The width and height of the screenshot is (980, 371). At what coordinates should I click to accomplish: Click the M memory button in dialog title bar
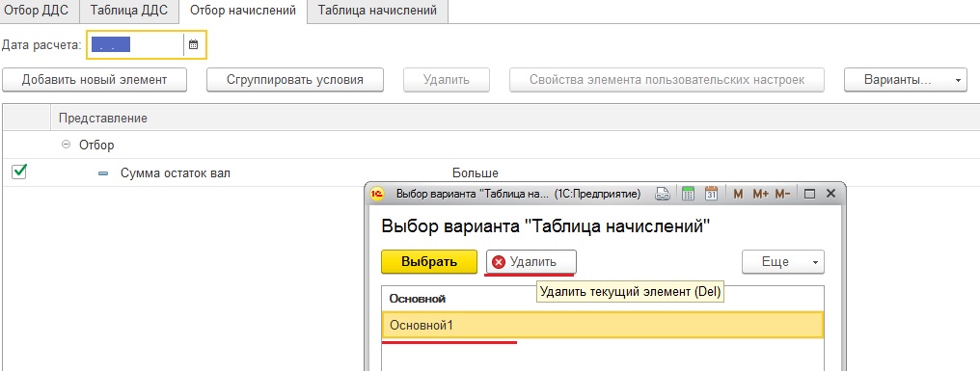(738, 195)
